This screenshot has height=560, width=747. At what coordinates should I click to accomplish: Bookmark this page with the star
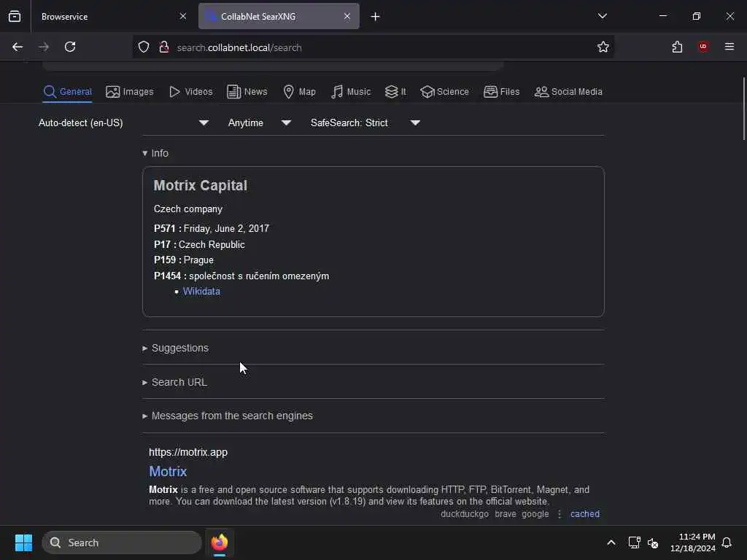pyautogui.click(x=603, y=47)
